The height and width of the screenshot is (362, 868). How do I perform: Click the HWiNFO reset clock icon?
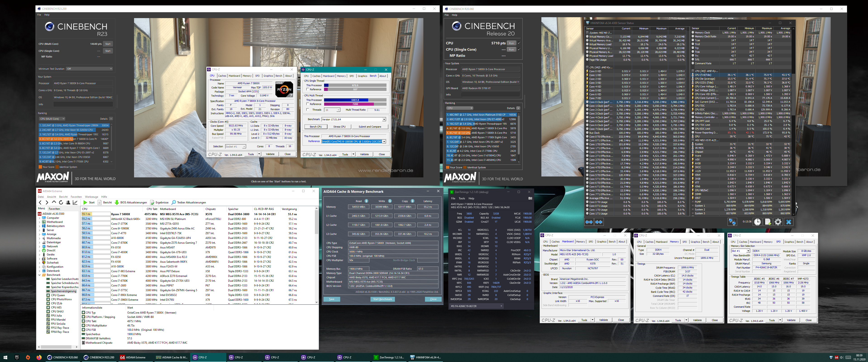[757, 222]
